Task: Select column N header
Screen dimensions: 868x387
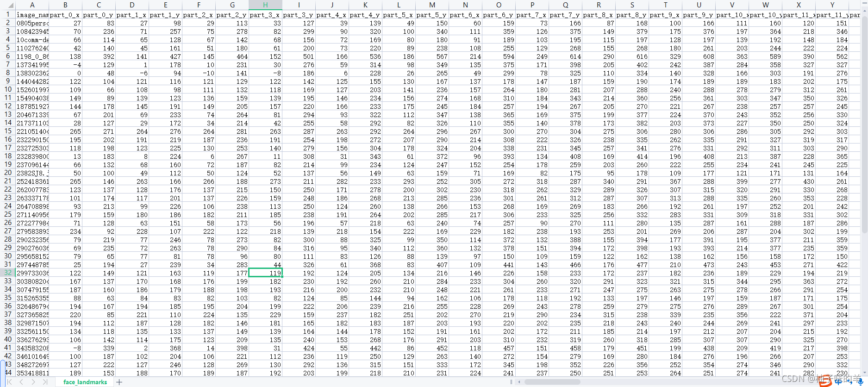Action: tap(465, 5)
